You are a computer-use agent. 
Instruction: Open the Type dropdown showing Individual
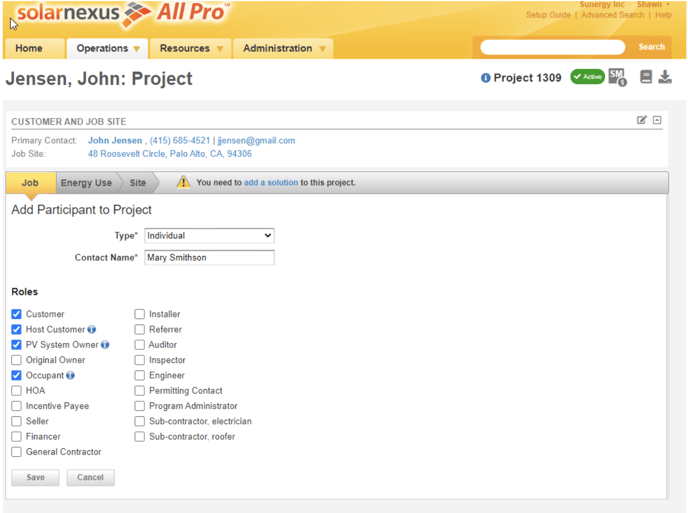pos(209,236)
